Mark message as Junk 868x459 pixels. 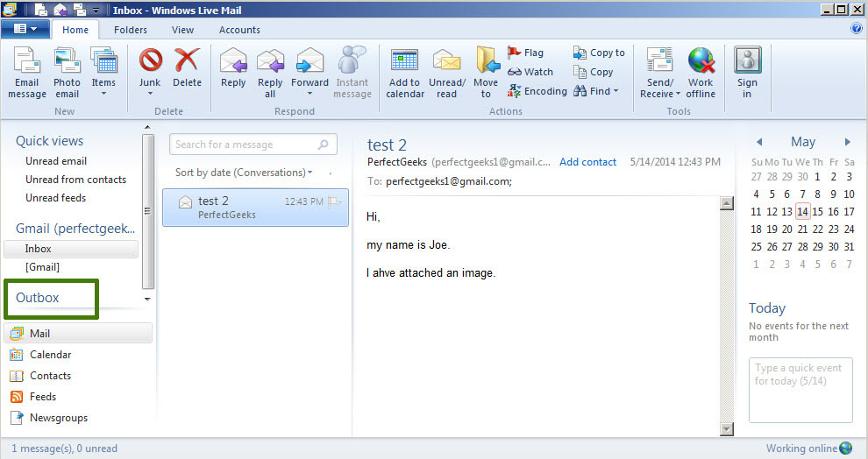click(x=150, y=67)
